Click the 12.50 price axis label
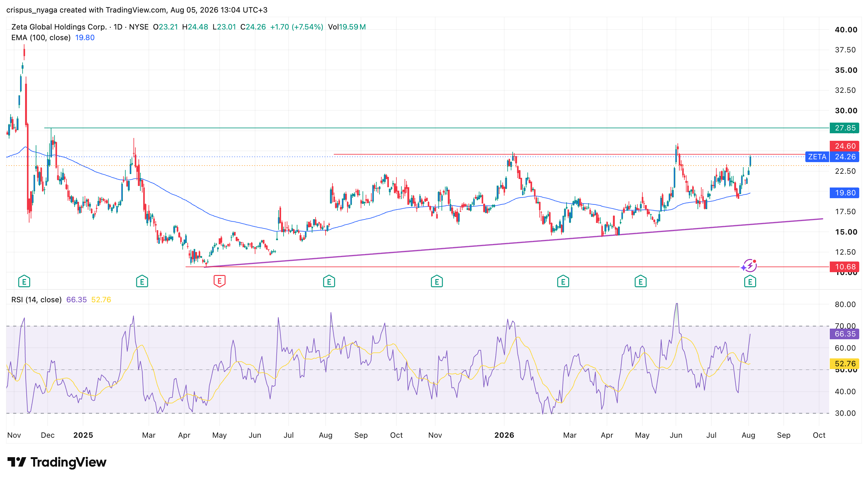This screenshot has width=868, height=481. [x=845, y=252]
